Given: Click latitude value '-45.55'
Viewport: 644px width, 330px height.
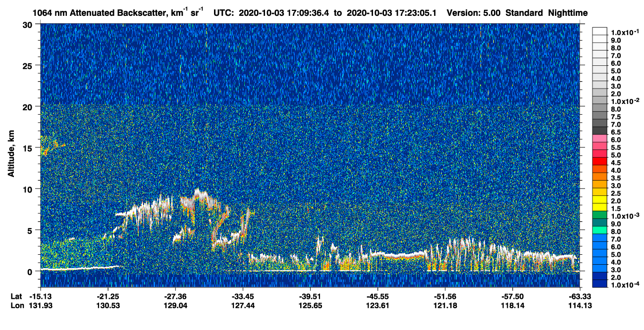Looking at the screenshot, I should [x=377, y=296].
